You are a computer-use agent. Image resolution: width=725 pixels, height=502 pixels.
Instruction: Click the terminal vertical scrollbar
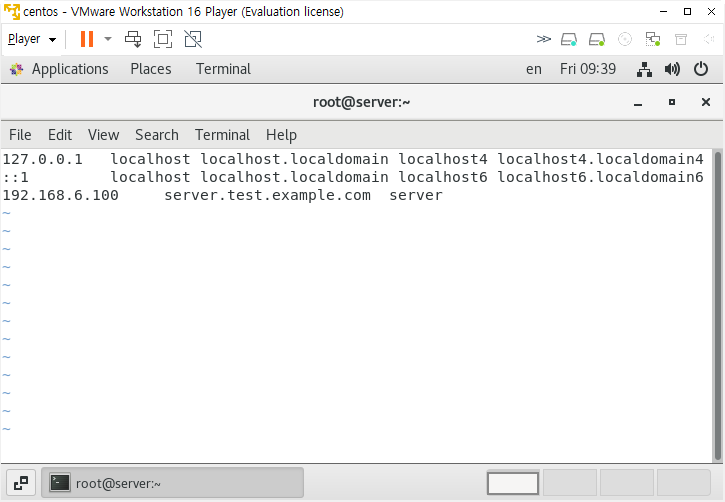718,306
